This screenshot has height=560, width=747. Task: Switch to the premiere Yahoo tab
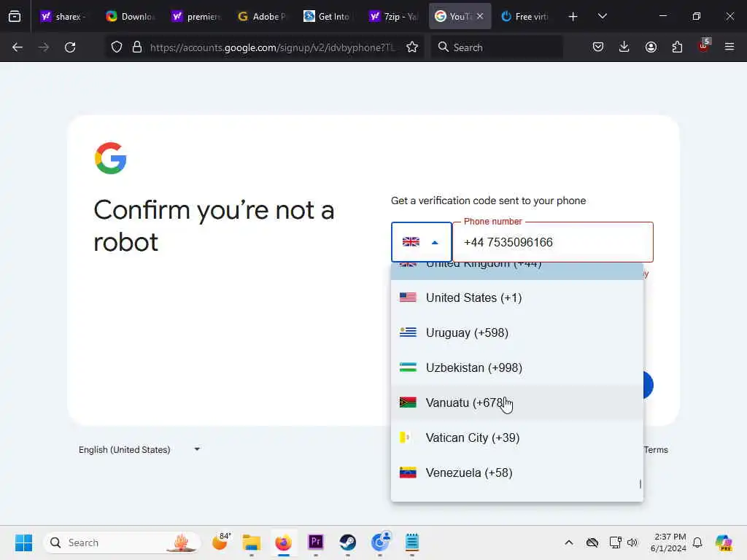(196, 17)
